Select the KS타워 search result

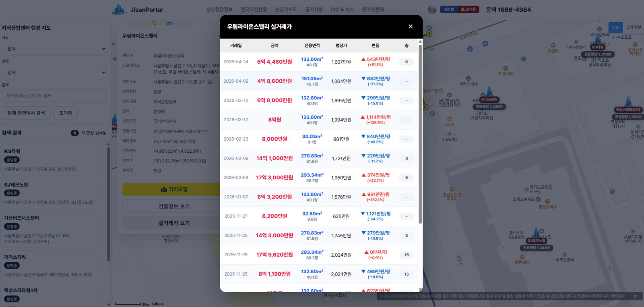point(52,160)
